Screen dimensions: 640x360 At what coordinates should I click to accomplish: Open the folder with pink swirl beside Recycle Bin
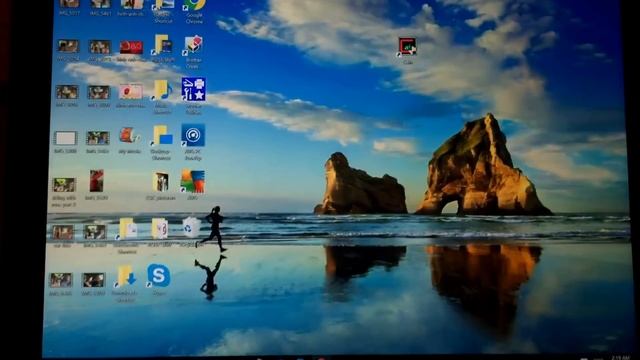[160, 228]
